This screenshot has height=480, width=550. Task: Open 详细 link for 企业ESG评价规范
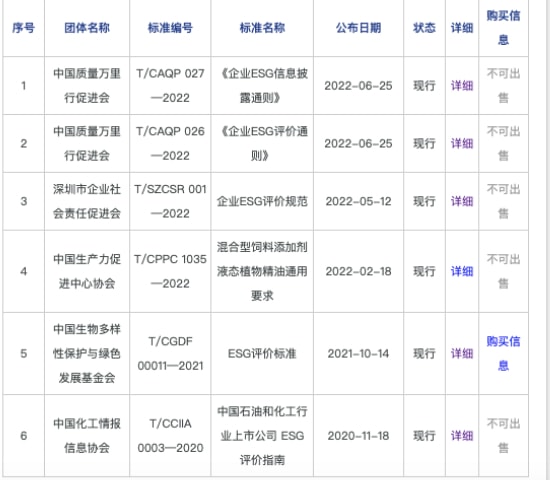[462, 201]
